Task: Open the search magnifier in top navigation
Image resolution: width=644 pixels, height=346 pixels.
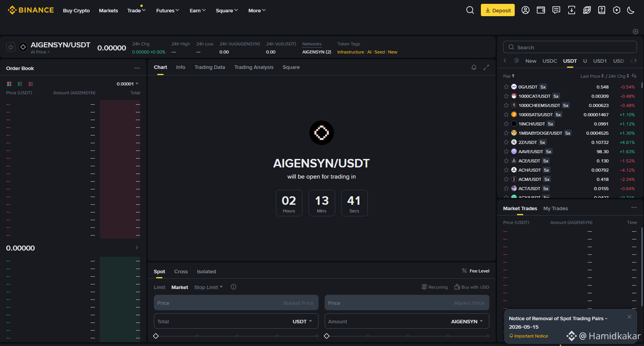Action: pos(470,10)
